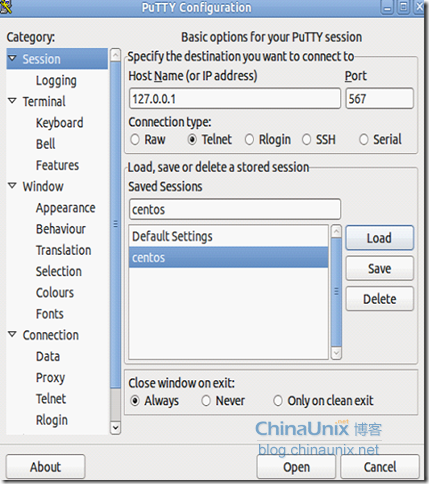Select the SSH connection type
429x484 pixels.
(x=306, y=140)
